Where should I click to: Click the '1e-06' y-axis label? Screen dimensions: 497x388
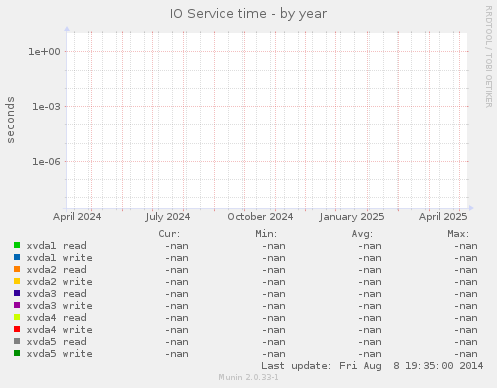point(46,162)
